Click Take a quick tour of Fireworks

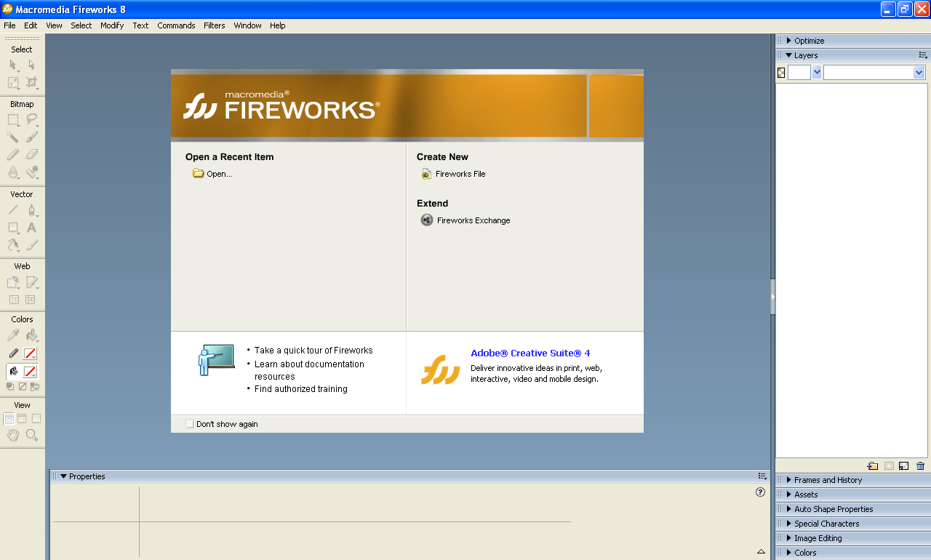pos(313,351)
